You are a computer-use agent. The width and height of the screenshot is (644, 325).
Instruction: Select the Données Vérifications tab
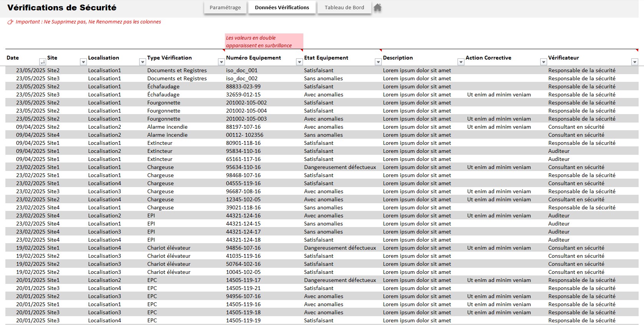tap(282, 8)
